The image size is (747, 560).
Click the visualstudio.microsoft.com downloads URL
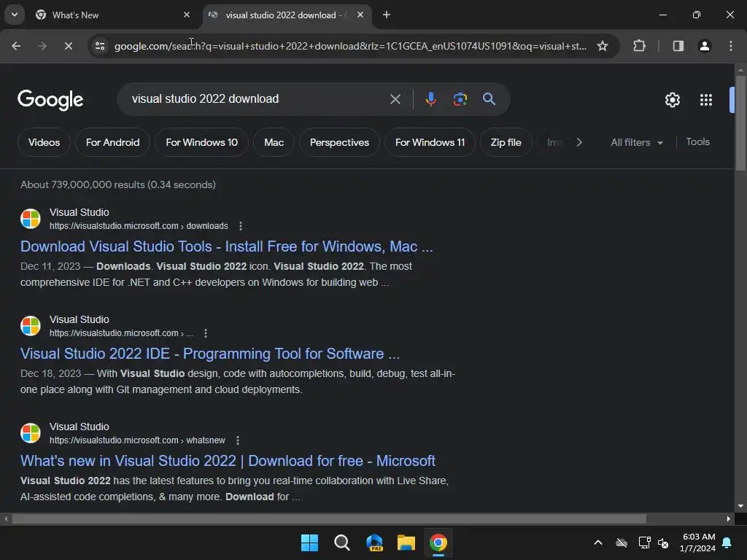(x=139, y=226)
